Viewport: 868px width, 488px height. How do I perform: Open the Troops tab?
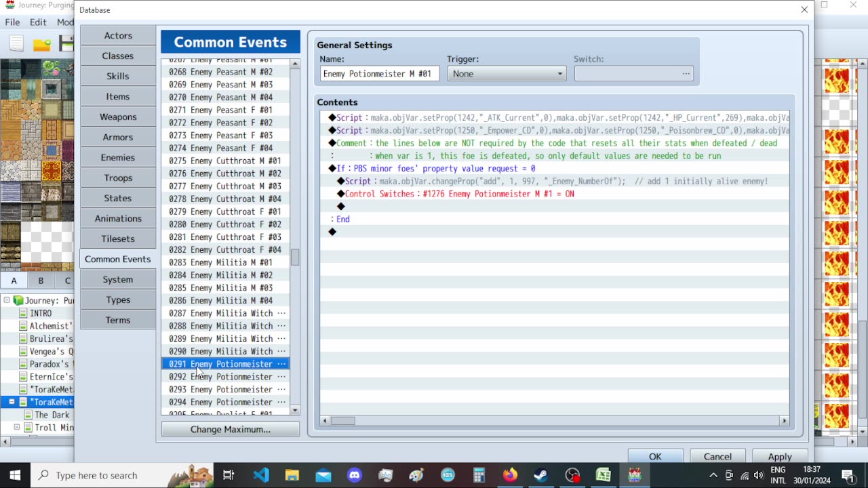(118, 178)
